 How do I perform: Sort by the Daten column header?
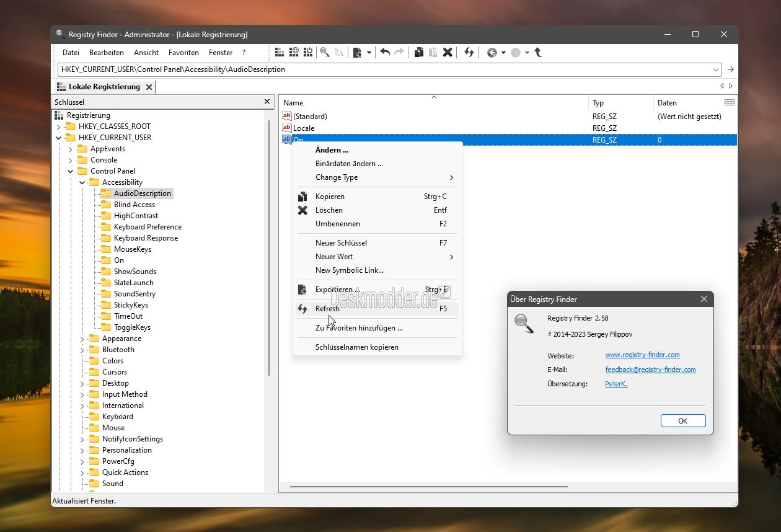688,102
